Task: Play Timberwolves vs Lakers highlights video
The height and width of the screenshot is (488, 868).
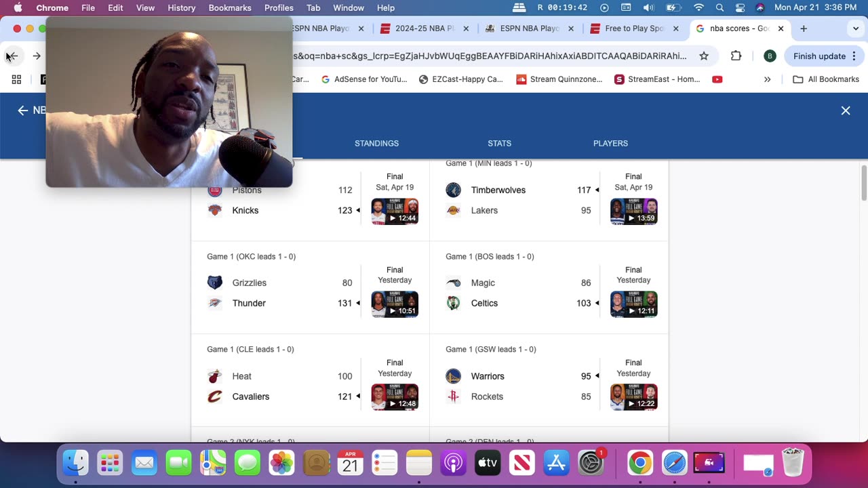Action: pos(633,211)
